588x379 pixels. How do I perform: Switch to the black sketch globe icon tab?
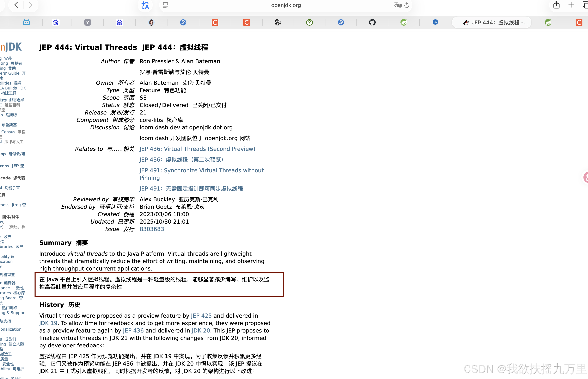pyautogui.click(x=278, y=22)
